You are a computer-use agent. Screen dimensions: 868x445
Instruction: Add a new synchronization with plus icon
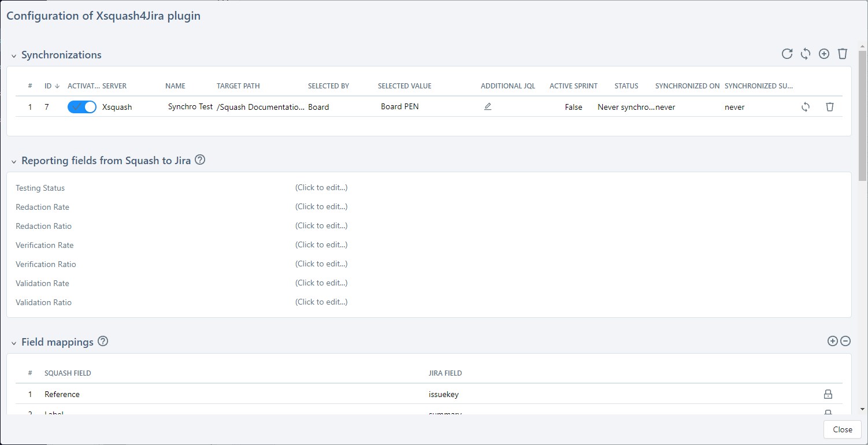(824, 53)
